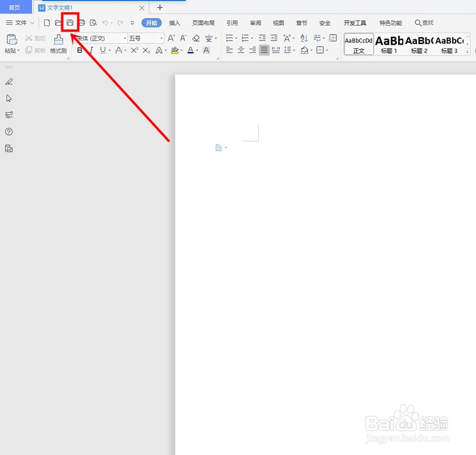The height and width of the screenshot is (455, 476).
Task: Click the 剪切 cut button
Action: pyautogui.click(x=36, y=38)
